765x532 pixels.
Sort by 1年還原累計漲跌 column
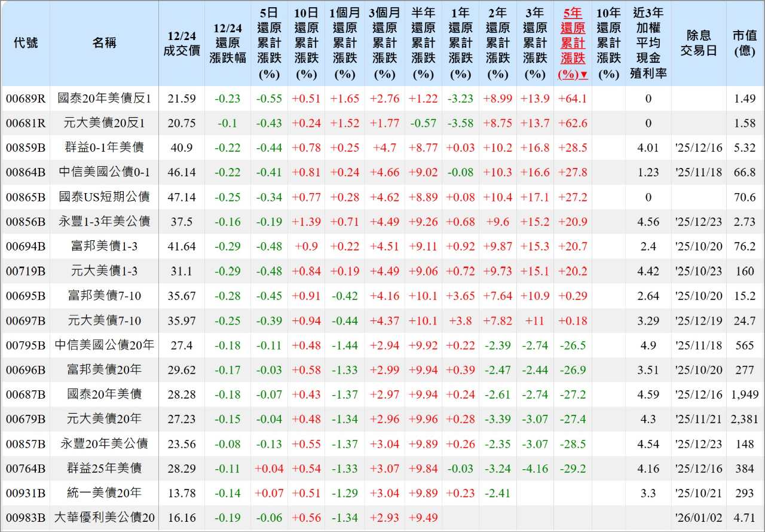pos(460,44)
